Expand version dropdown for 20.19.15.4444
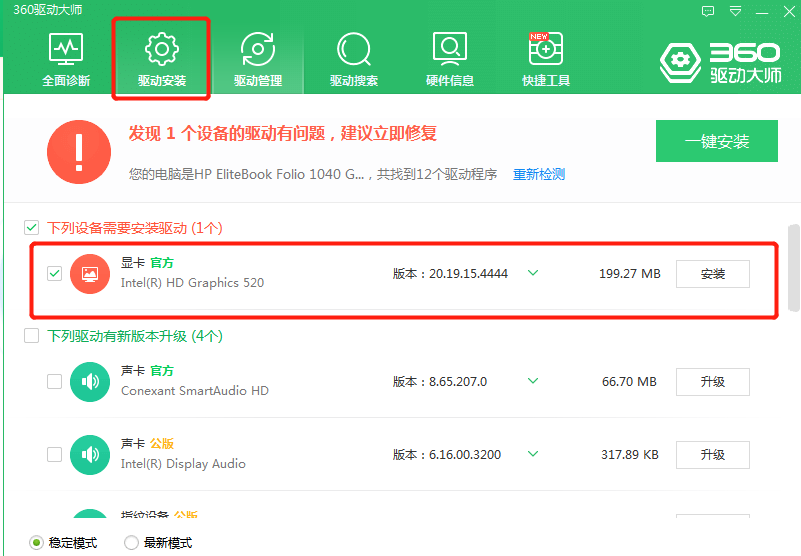Screen dimensions: 801x556 click(533, 273)
